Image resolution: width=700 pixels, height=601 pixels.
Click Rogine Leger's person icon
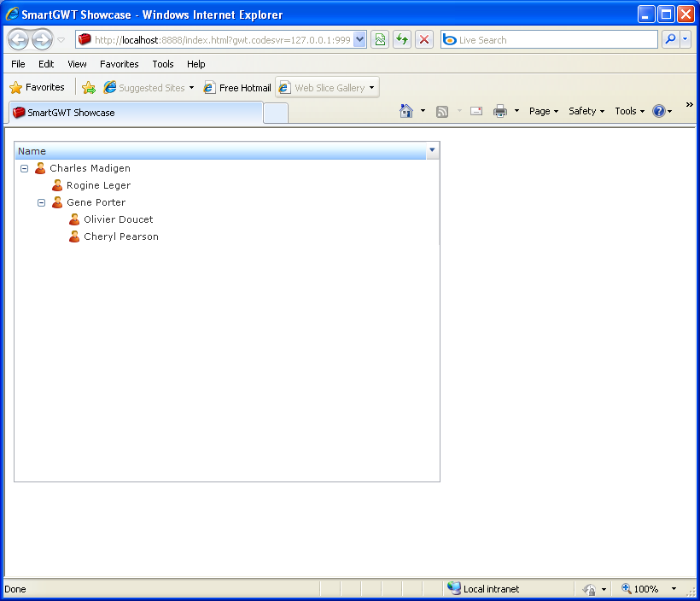click(x=57, y=185)
